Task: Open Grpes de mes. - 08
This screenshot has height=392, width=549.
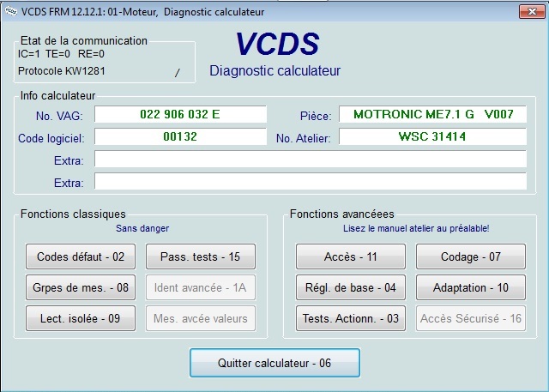Action: [x=81, y=287]
